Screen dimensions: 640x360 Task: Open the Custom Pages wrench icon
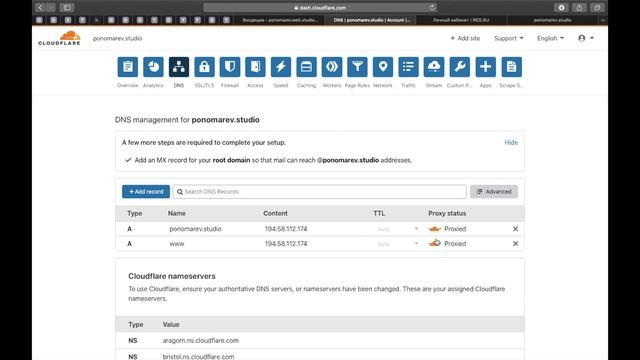(460, 67)
